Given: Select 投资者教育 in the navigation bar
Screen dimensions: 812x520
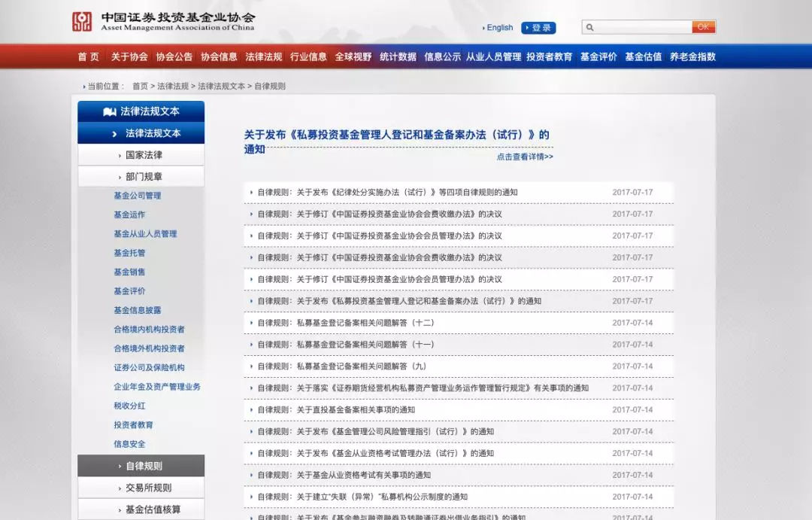Looking at the screenshot, I should (549, 56).
